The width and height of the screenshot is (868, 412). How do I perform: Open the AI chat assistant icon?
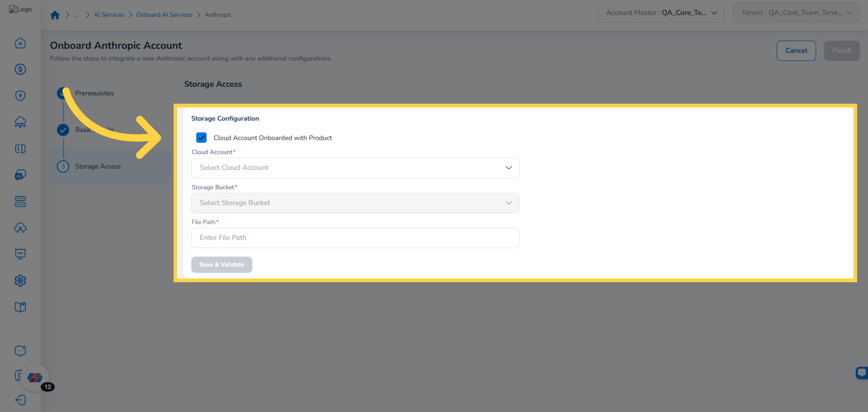[x=20, y=175]
